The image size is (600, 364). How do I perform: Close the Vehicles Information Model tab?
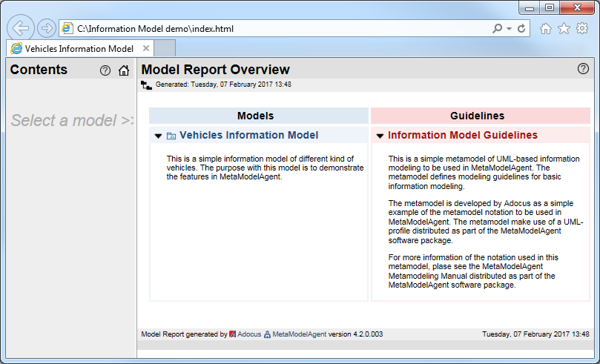(146, 48)
